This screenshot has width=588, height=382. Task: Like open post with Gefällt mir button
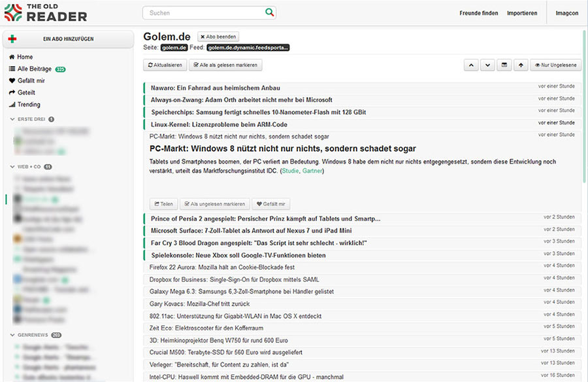point(270,204)
